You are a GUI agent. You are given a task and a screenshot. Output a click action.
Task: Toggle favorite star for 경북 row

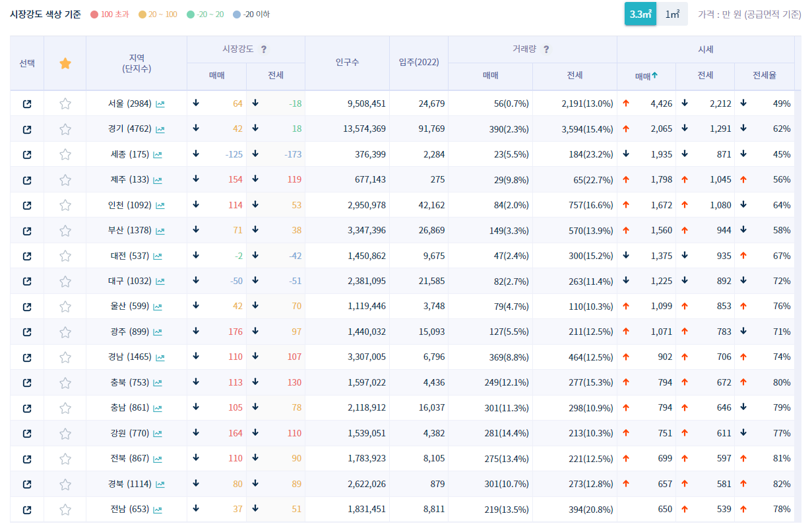tap(65, 484)
